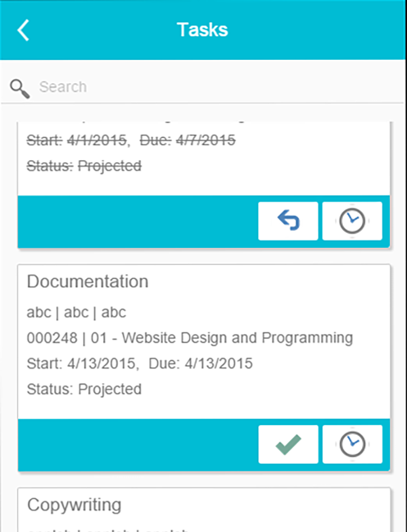Select the 'abc | abc | abc' line
Viewport: 407px width, 532px height.
pyautogui.click(x=76, y=312)
